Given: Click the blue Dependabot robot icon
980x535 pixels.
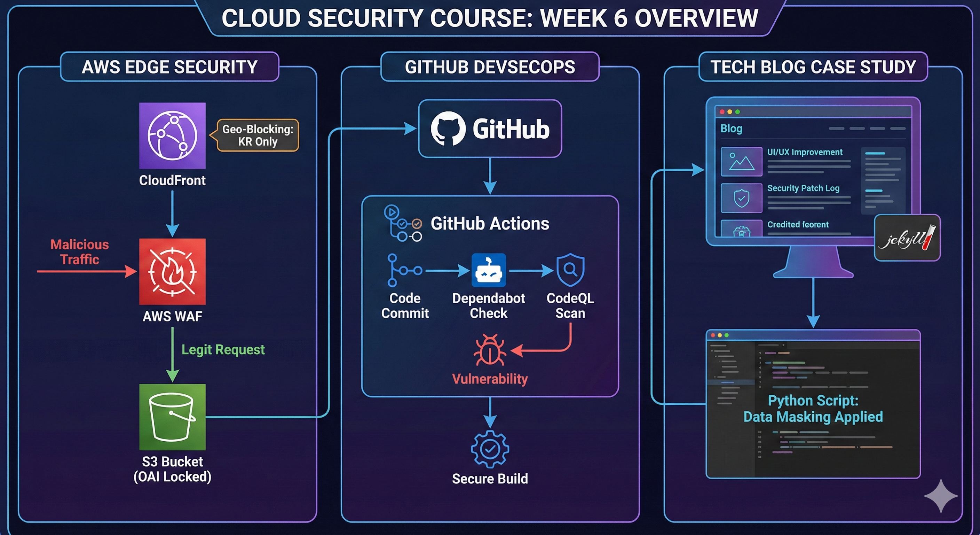Looking at the screenshot, I should tap(489, 270).
